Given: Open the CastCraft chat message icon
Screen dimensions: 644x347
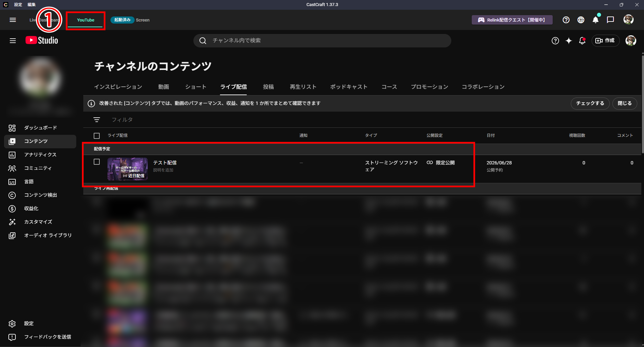Looking at the screenshot, I should [610, 20].
